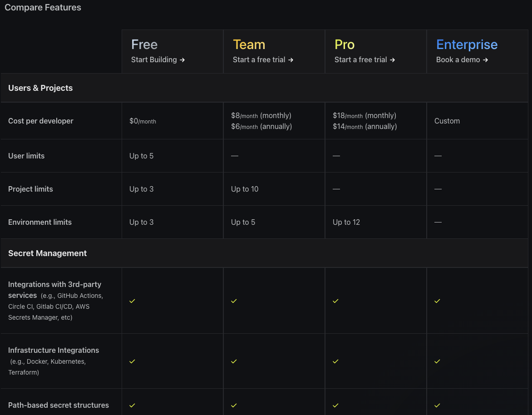This screenshot has width=532, height=415.
Task: Click Team's Up to 5 environment limit
Action: [x=243, y=222]
